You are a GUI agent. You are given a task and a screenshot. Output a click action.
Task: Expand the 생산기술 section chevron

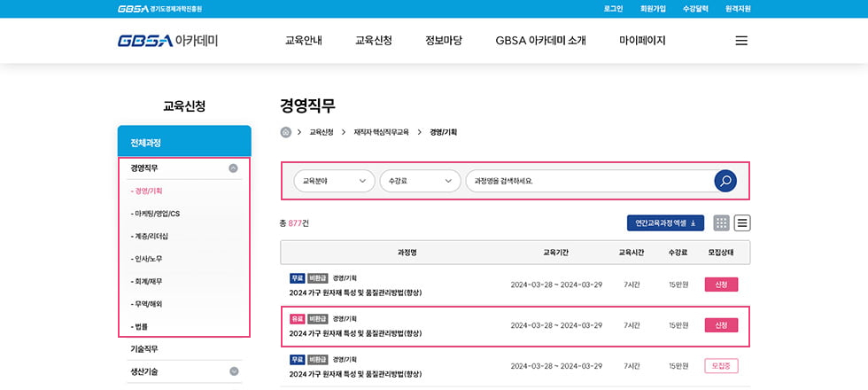(x=234, y=371)
